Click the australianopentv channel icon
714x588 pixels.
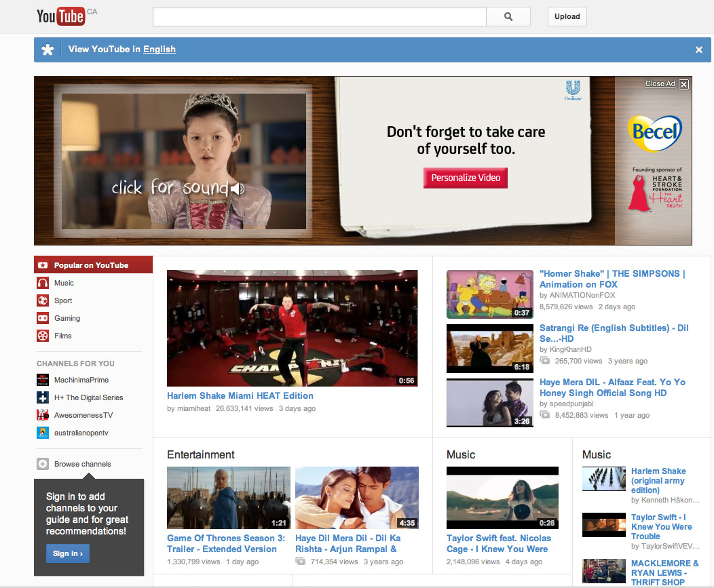pos(43,433)
